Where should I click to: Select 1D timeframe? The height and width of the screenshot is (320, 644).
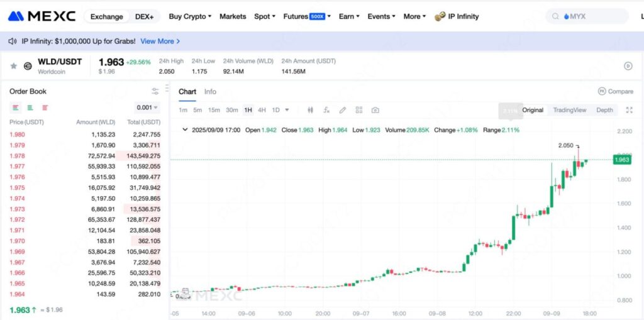(x=275, y=110)
